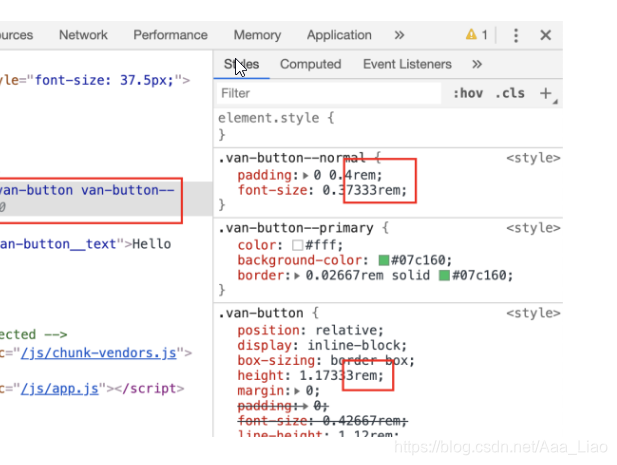Click the style source link for .van-button rule

[533, 313]
